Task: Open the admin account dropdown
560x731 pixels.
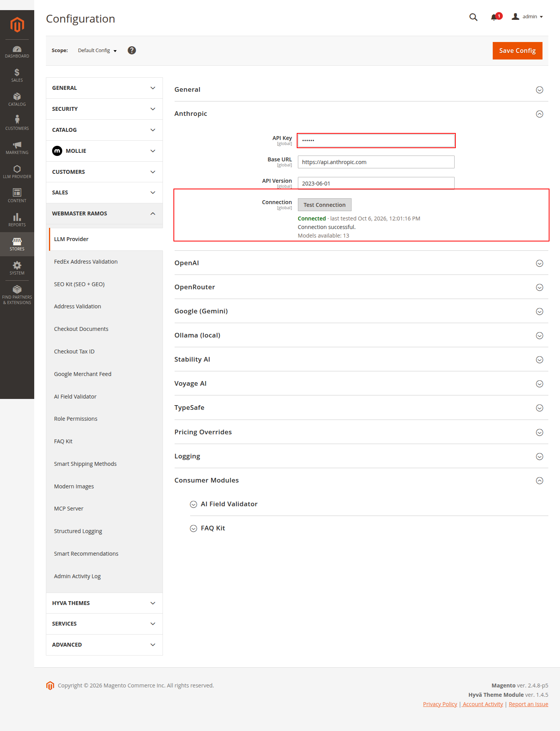Action: pyautogui.click(x=527, y=17)
